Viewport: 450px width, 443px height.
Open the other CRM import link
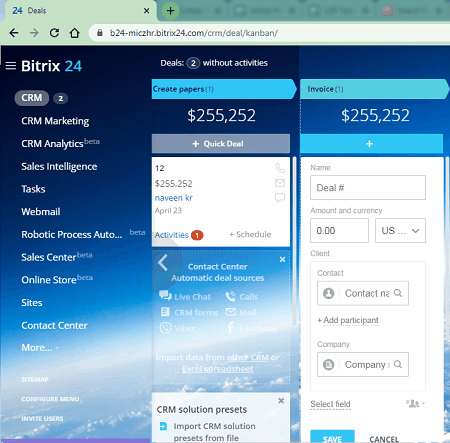point(248,357)
